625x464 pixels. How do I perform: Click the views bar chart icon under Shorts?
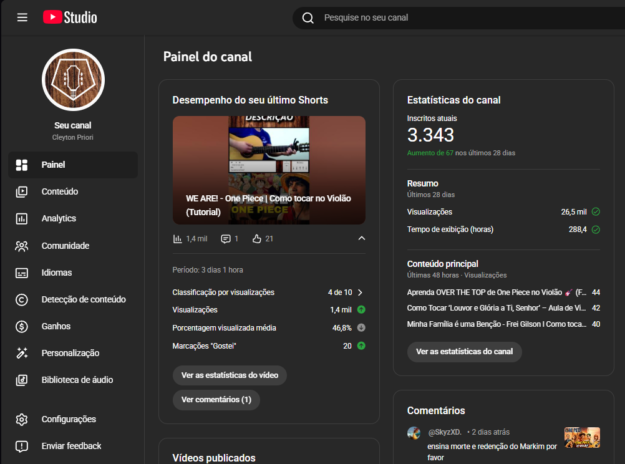[x=177, y=239]
